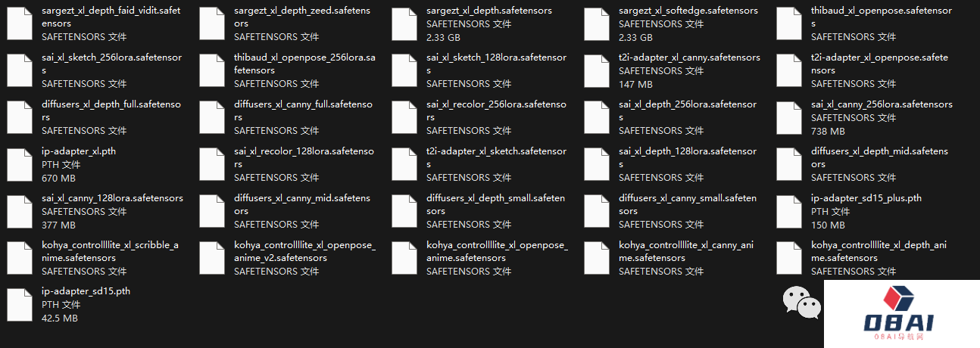This screenshot has width=980, height=348.
Task: Select the sai_xl_canny_256lora.safetensors file icon
Action: click(788, 117)
